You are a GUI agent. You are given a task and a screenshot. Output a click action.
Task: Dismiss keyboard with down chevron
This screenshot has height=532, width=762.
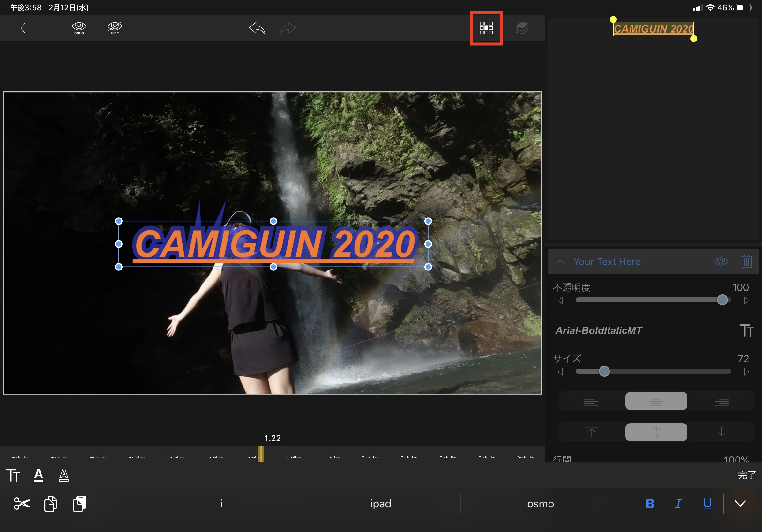(740, 504)
